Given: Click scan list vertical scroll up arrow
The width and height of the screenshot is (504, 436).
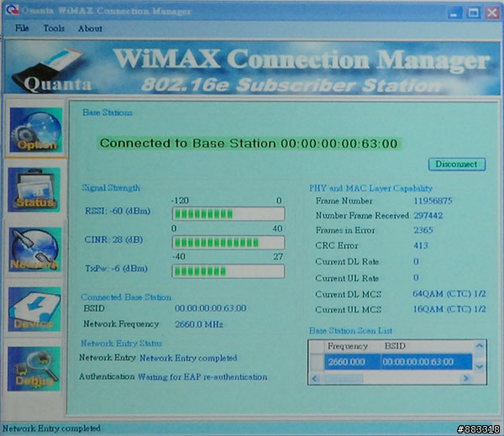Looking at the screenshot, I should [480, 346].
